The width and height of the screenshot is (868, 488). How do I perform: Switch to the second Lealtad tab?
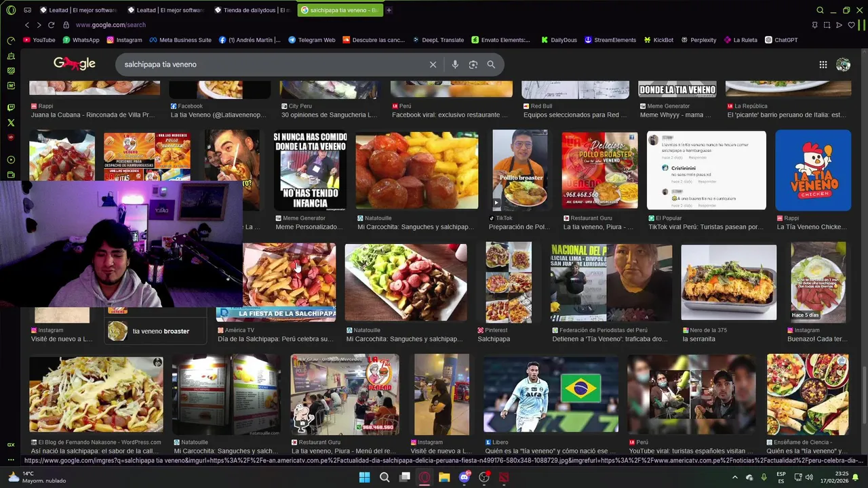click(166, 10)
